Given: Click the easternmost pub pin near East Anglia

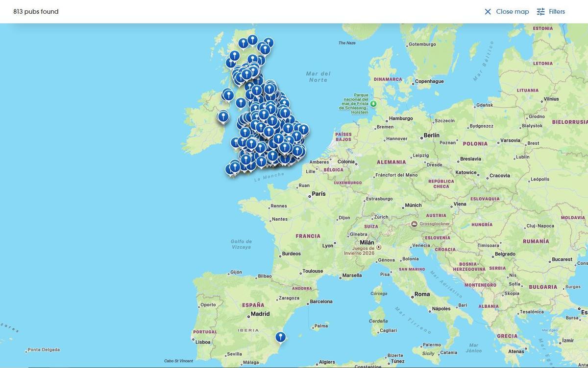Looking at the screenshot, I should 303,129.
